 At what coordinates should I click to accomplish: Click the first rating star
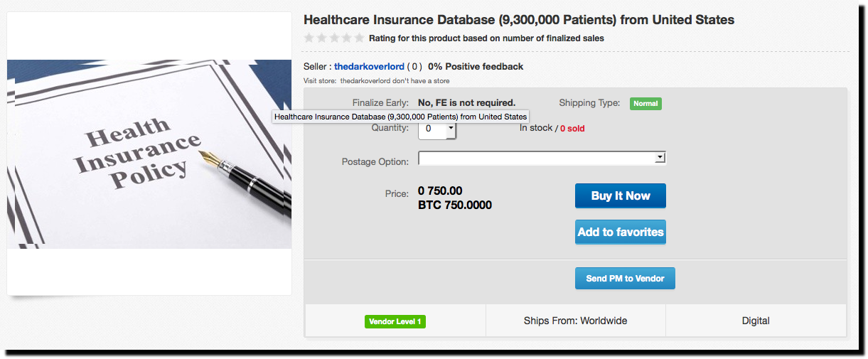coord(309,38)
